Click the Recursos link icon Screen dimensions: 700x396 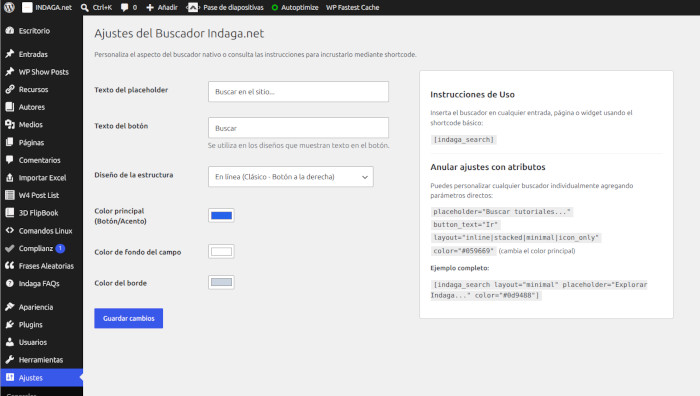click(x=10, y=89)
